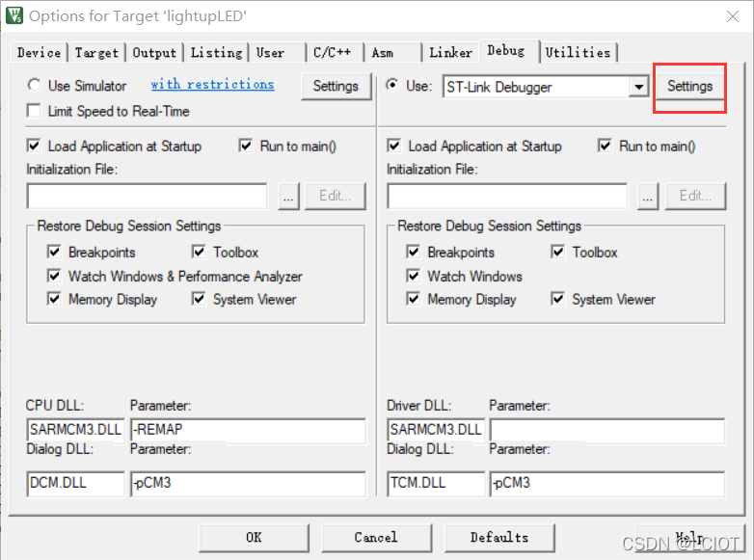Toggle debugger Load Application at Startup
The width and height of the screenshot is (754, 560).
click(393, 146)
